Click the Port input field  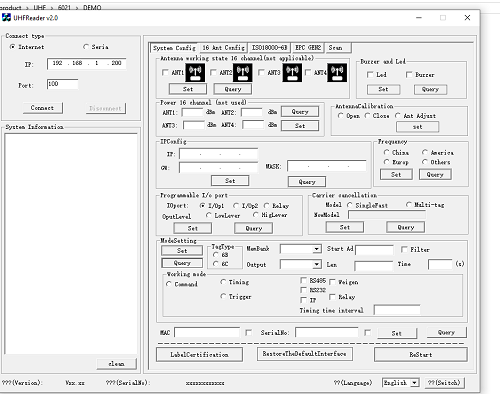pos(62,84)
